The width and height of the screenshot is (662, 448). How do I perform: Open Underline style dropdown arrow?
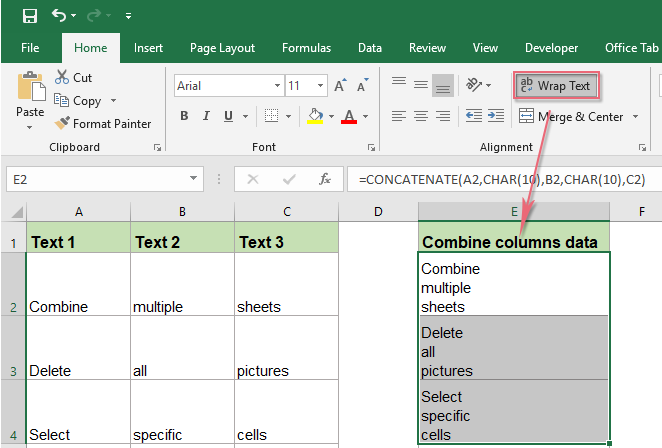pyautogui.click(x=245, y=116)
